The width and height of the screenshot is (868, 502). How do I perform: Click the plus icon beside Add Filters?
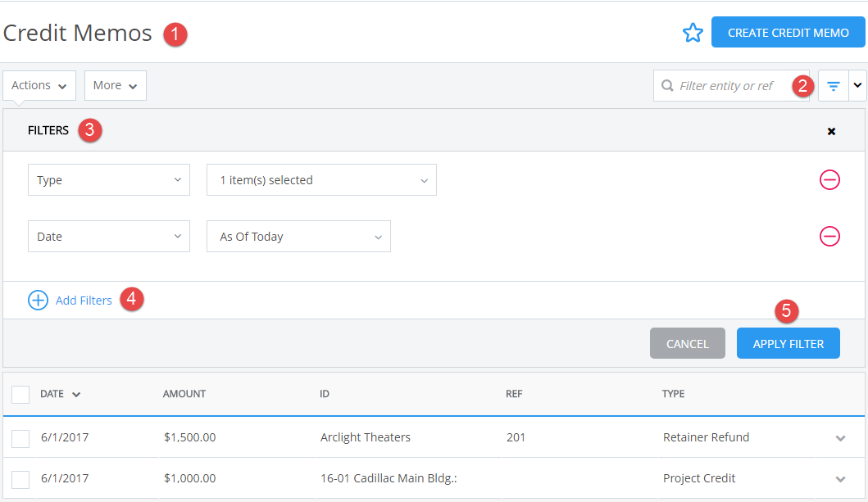click(38, 301)
